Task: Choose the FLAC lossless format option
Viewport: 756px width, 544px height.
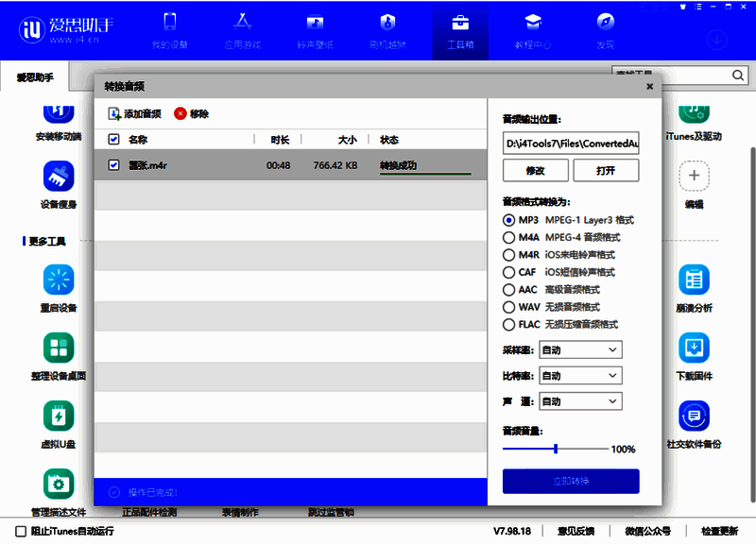Action: (x=509, y=324)
